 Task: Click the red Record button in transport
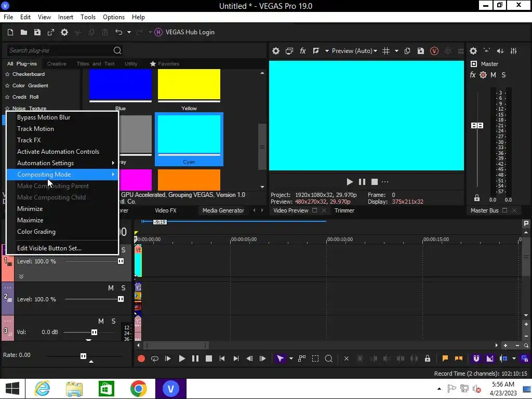[141, 358]
